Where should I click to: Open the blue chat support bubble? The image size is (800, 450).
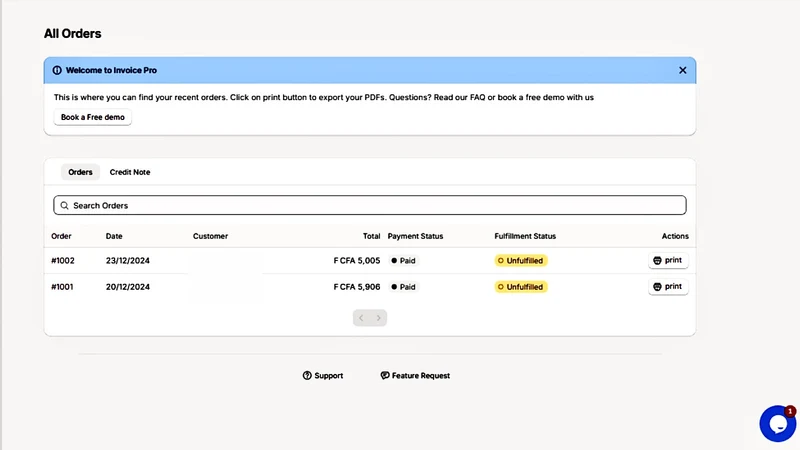(777, 423)
